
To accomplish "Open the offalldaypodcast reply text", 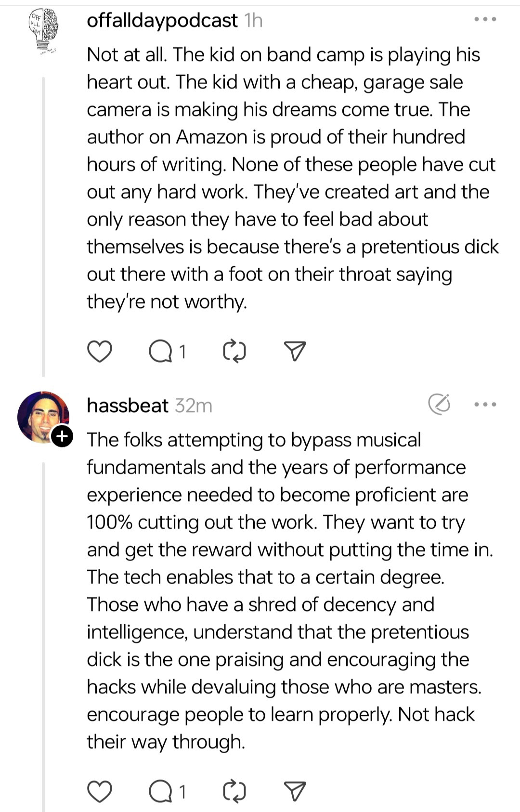I will click(289, 178).
